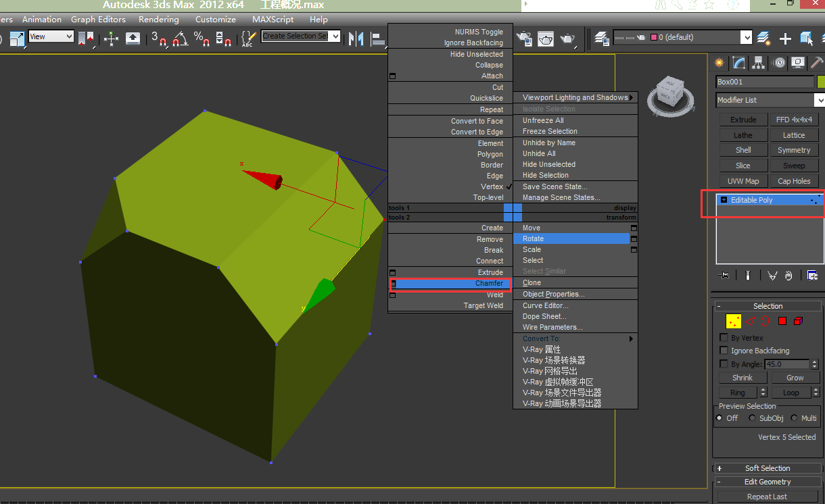Toggle the Percent Snap icon
Image resolution: width=825 pixels, height=504 pixels.
pos(202,39)
